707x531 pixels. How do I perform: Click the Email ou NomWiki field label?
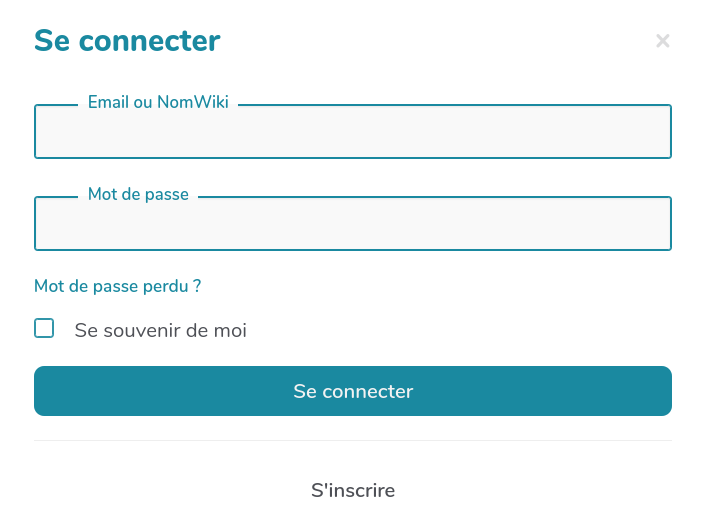pyautogui.click(x=158, y=102)
